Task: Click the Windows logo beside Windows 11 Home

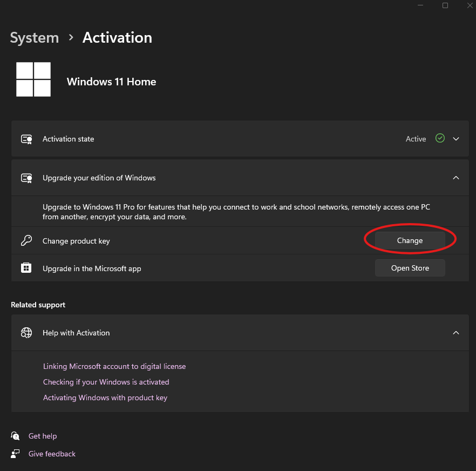Action: pos(33,79)
